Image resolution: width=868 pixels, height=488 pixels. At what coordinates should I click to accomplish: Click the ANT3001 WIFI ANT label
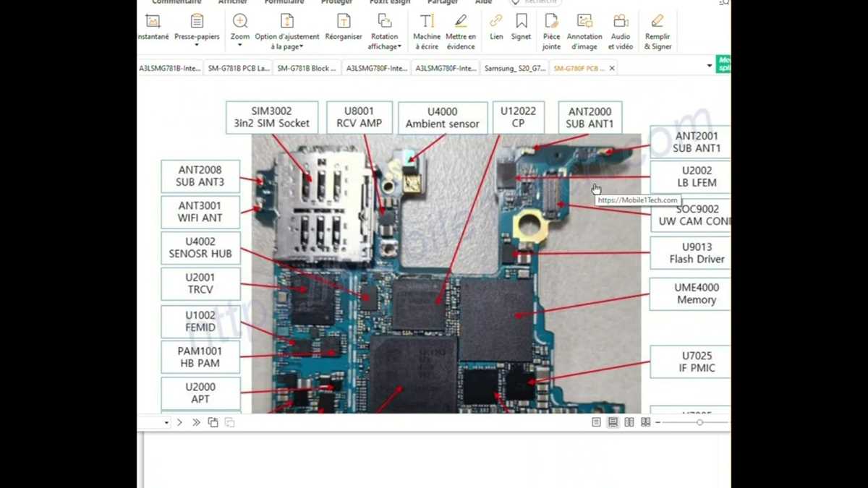coord(200,212)
